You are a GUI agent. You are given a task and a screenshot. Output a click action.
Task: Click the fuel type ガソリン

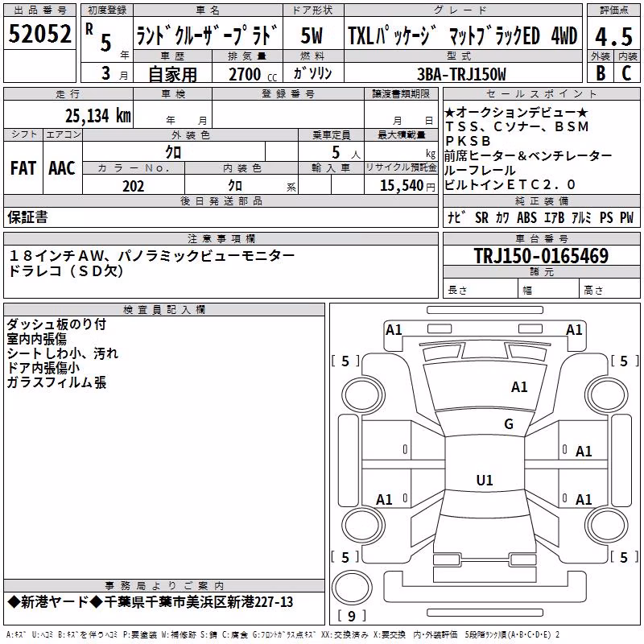pos(312,73)
